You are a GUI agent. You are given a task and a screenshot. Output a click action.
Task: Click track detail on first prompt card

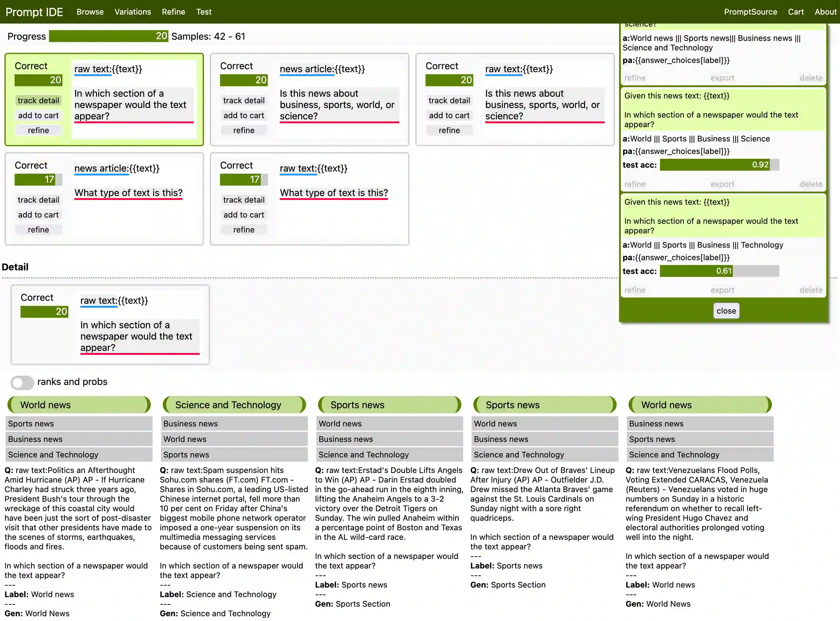38,100
